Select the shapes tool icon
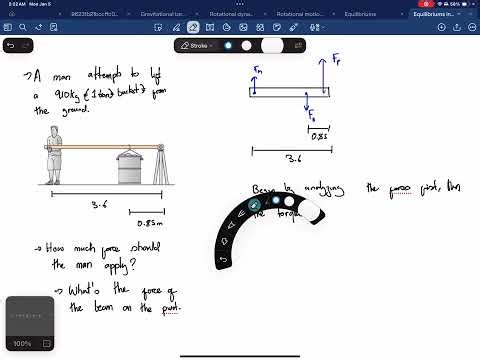This screenshot has width=480, height=360. click(x=227, y=27)
